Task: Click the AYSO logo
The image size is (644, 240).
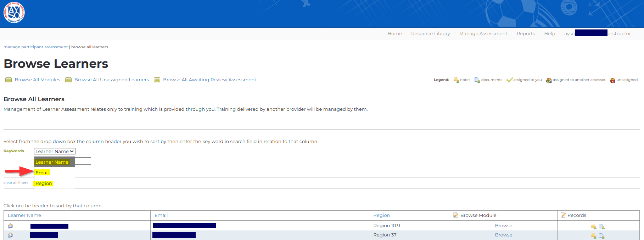Action: click(14, 13)
